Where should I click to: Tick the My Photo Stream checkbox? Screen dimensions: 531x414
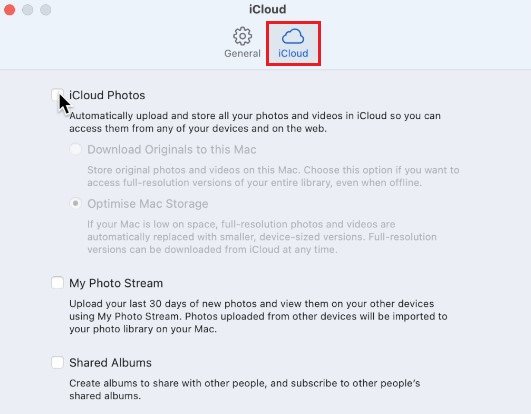coord(57,283)
